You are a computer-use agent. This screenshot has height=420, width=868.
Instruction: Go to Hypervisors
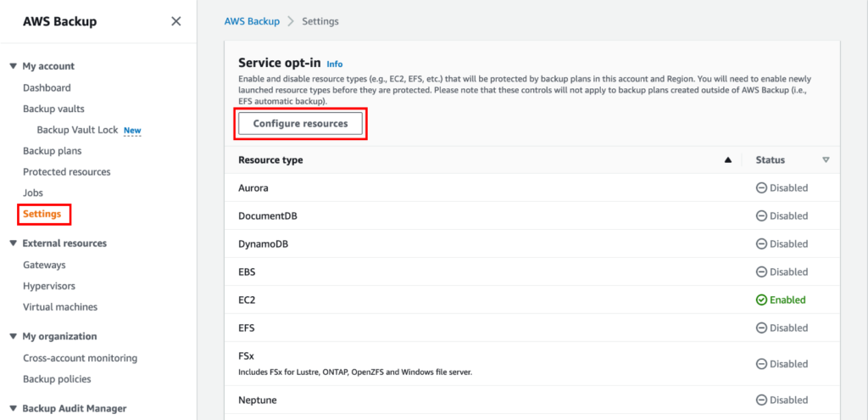(49, 286)
